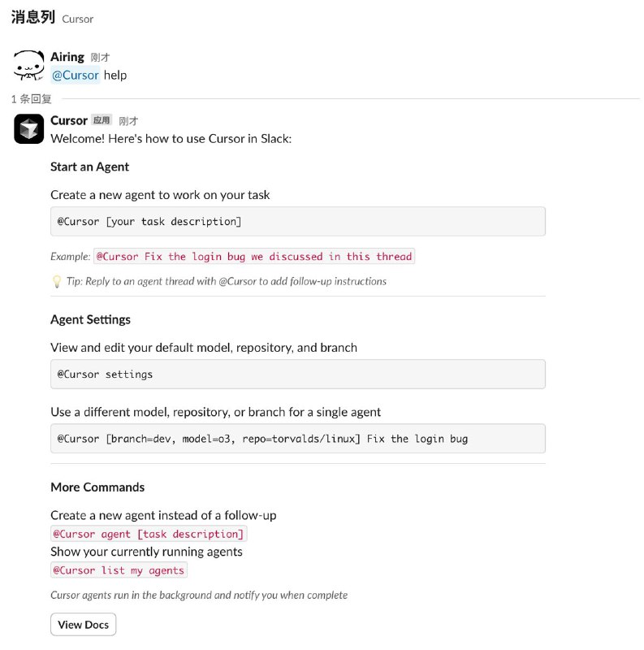
Task: Click the "刚才" timestamp on Airing's message
Action: 101,57
